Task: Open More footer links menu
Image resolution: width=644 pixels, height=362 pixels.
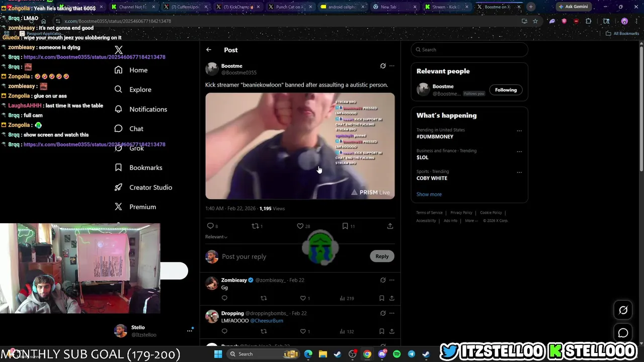Action: coord(471,221)
